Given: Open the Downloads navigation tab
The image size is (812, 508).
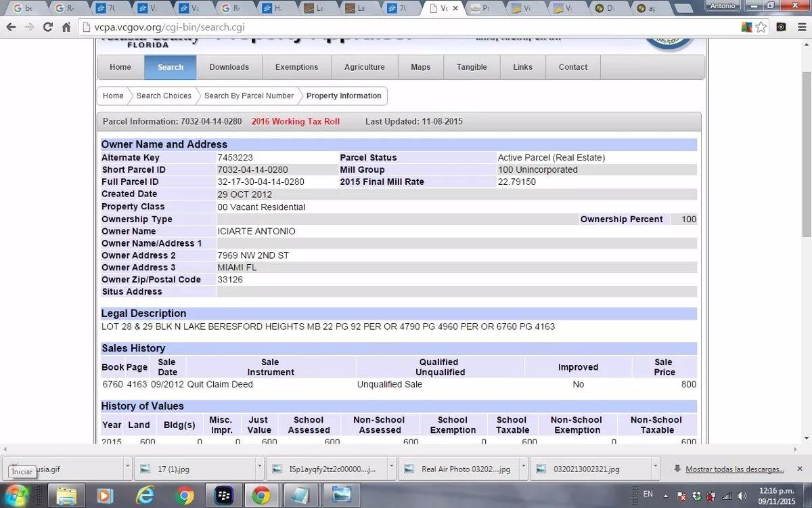Looking at the screenshot, I should tap(229, 67).
